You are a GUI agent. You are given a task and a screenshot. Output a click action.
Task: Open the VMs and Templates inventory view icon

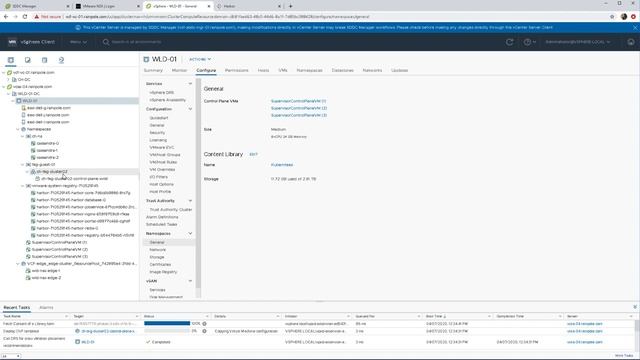pyautogui.click(x=27, y=60)
